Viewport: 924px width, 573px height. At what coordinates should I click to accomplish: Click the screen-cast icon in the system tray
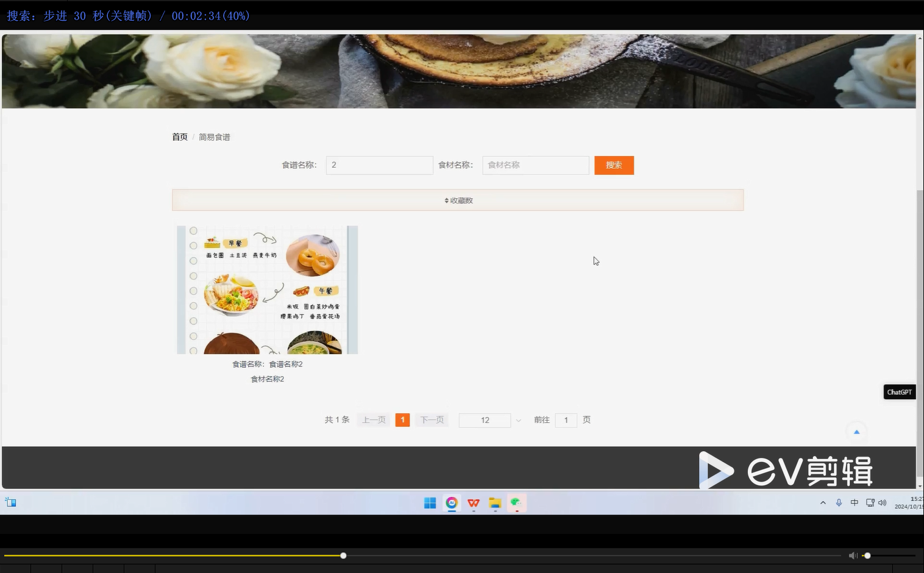pos(870,502)
